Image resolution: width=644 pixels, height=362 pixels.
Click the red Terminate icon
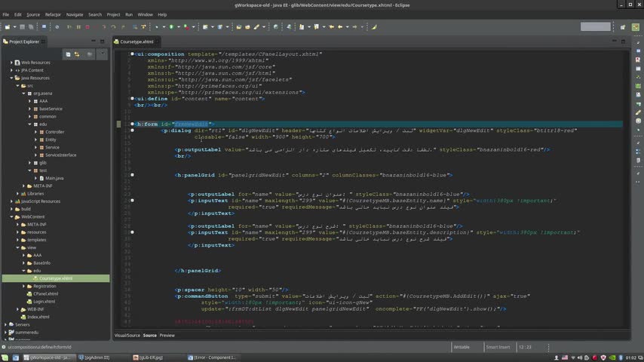coord(87,27)
